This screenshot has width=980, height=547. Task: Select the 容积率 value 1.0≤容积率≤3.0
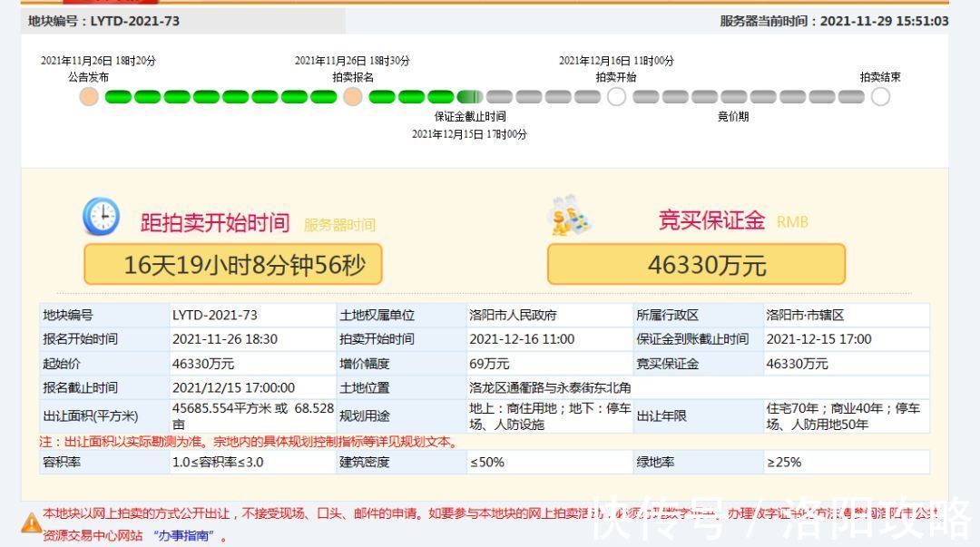(221, 462)
